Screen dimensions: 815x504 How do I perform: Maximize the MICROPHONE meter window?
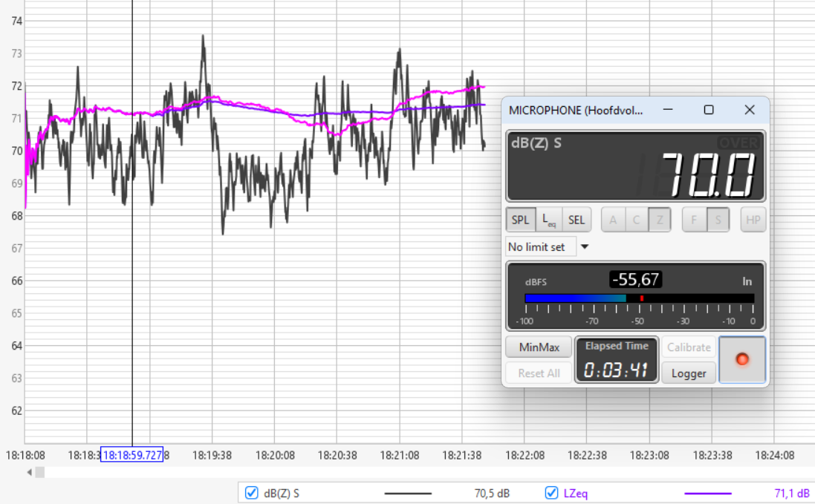pyautogui.click(x=709, y=110)
